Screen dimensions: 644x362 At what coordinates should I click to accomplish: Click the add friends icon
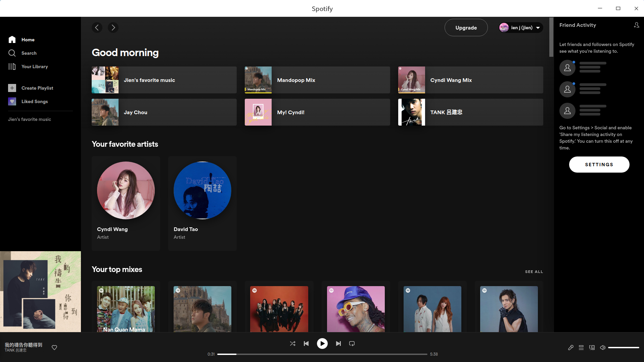click(x=636, y=25)
